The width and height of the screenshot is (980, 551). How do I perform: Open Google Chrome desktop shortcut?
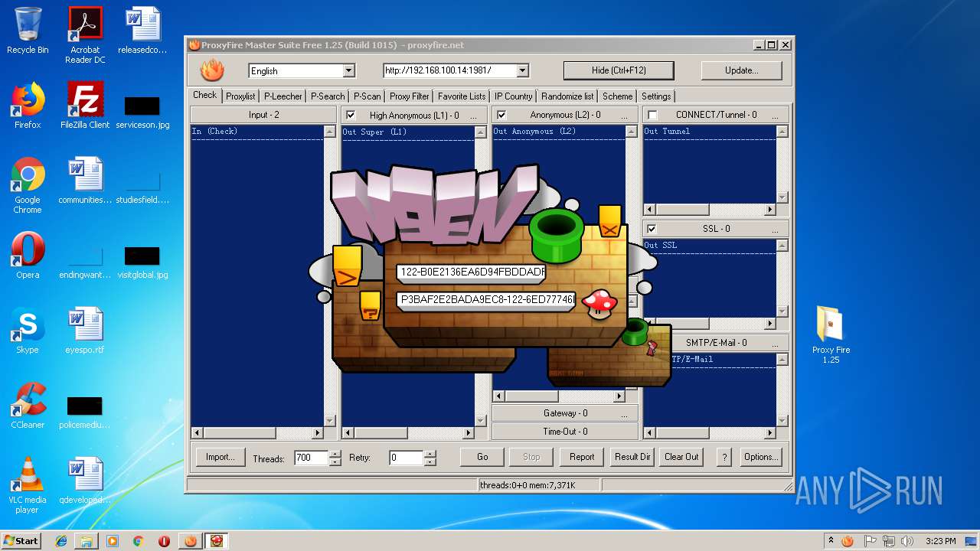tap(28, 185)
